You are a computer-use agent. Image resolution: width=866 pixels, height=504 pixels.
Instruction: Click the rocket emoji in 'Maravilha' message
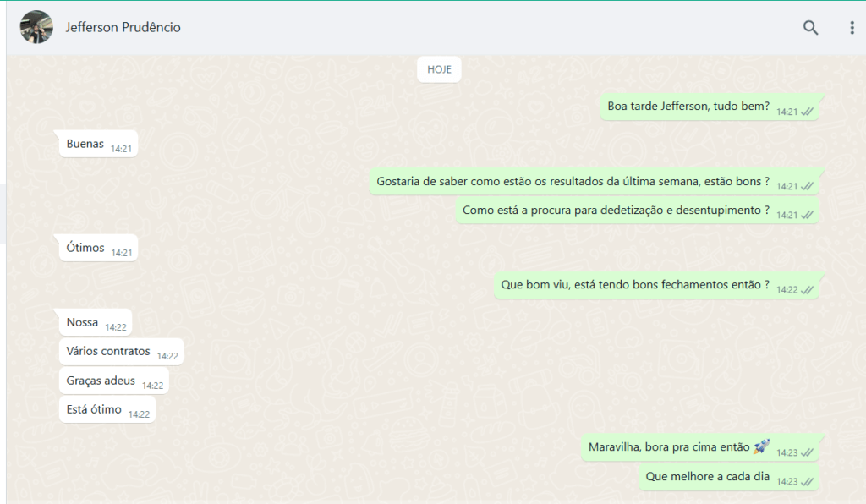761,446
